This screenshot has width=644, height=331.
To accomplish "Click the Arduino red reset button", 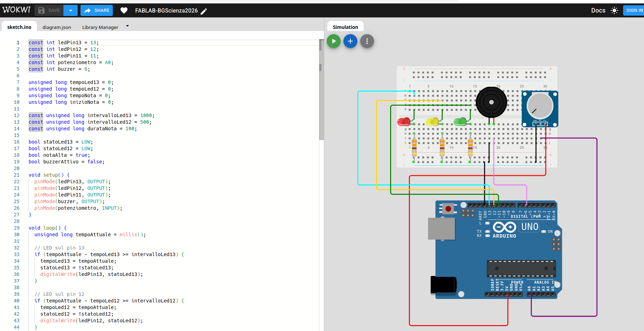I will [448, 209].
